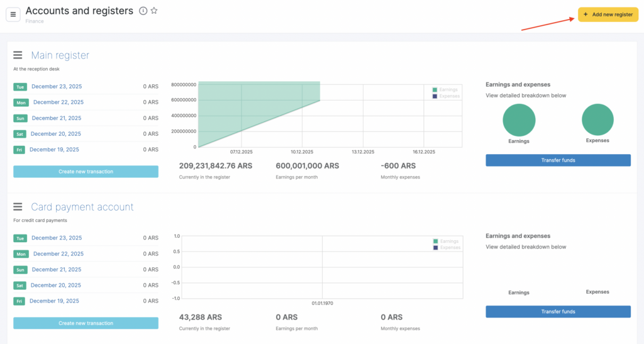Star the Accounts and registers page
Image resolution: width=644 pixels, height=344 pixels.
click(x=154, y=11)
